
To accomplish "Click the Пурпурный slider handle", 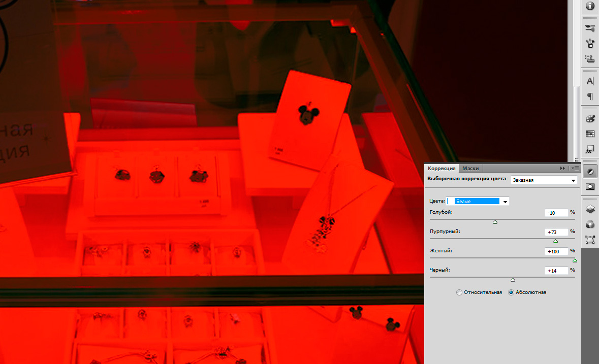I will tap(555, 241).
